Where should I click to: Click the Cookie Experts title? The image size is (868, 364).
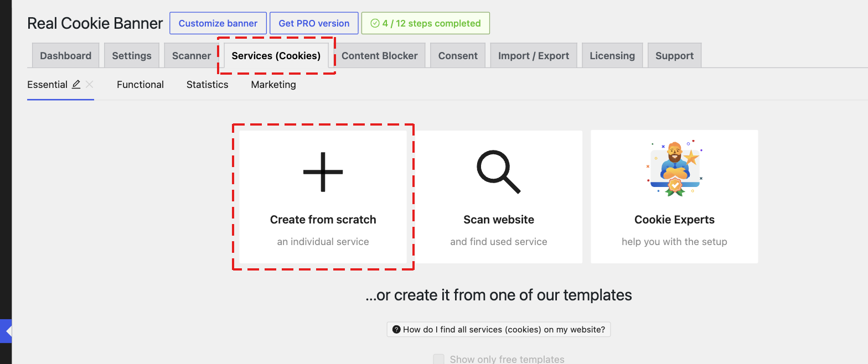coord(674,220)
